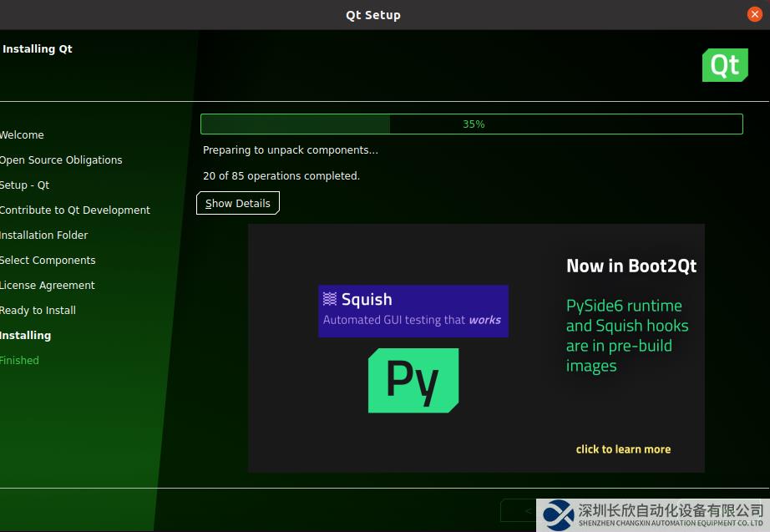This screenshot has width=770, height=532.
Task: Select the Select Components step
Action: (x=48, y=260)
